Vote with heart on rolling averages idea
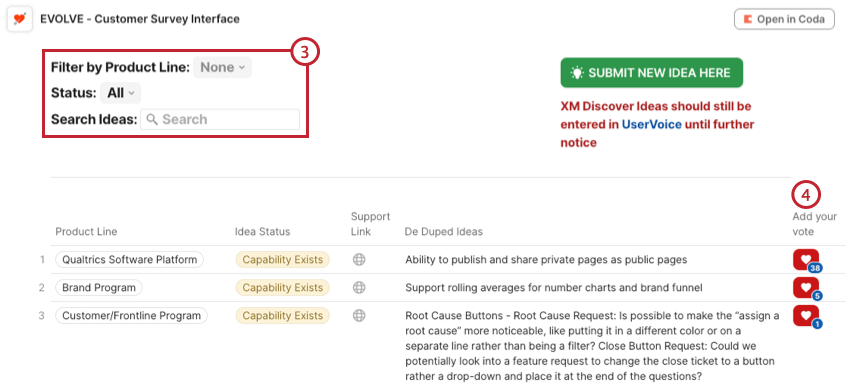The image size is (850, 386). tap(806, 288)
